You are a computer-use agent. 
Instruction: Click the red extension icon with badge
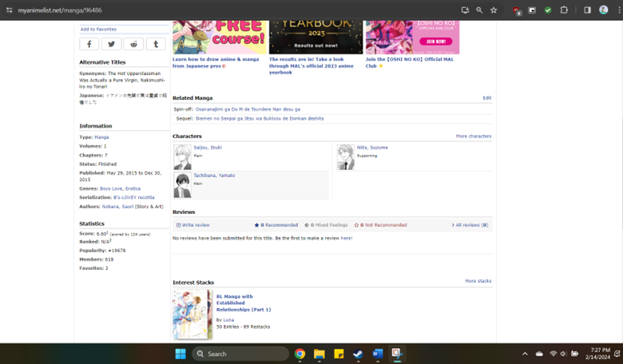tap(516, 10)
